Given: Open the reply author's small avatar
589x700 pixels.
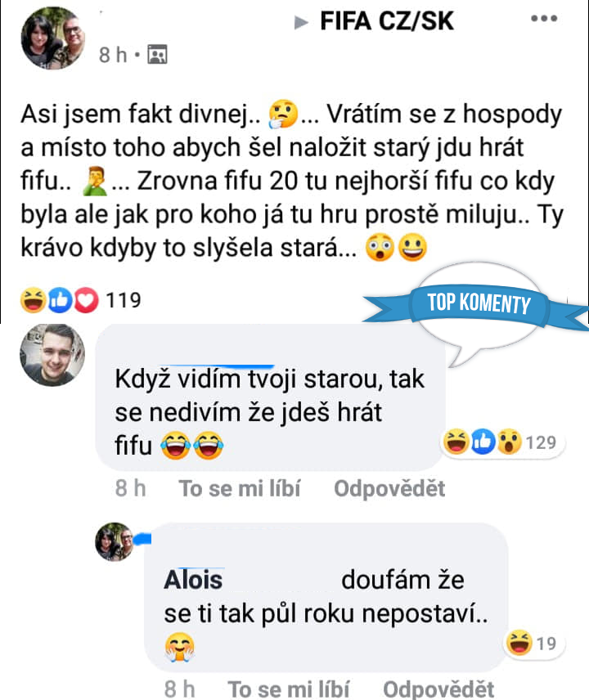Looking at the screenshot, I should pyautogui.click(x=115, y=541).
